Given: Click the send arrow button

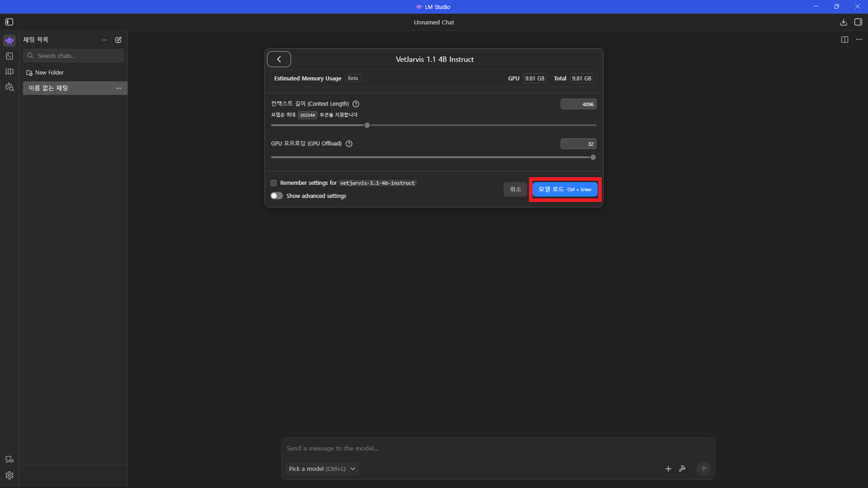Looking at the screenshot, I should click(x=703, y=469).
